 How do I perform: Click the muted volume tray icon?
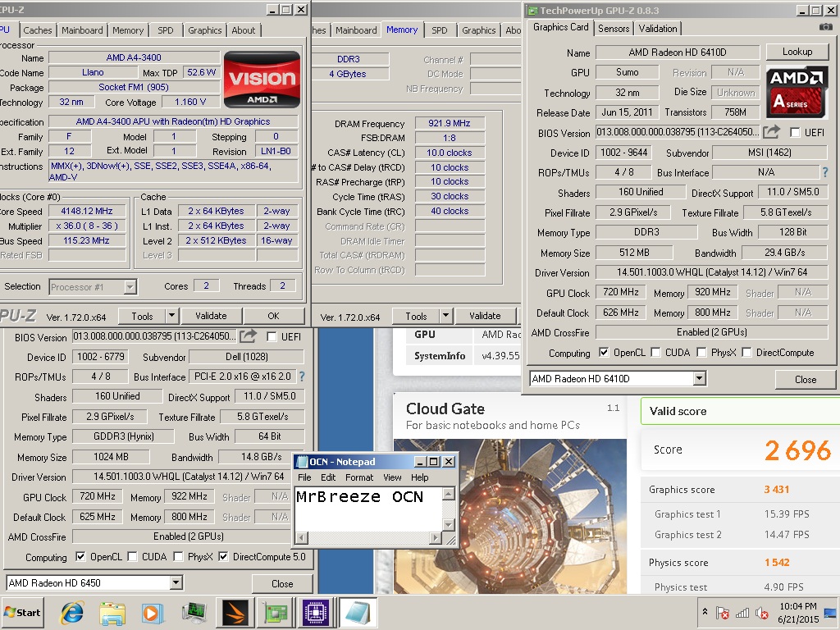click(761, 613)
